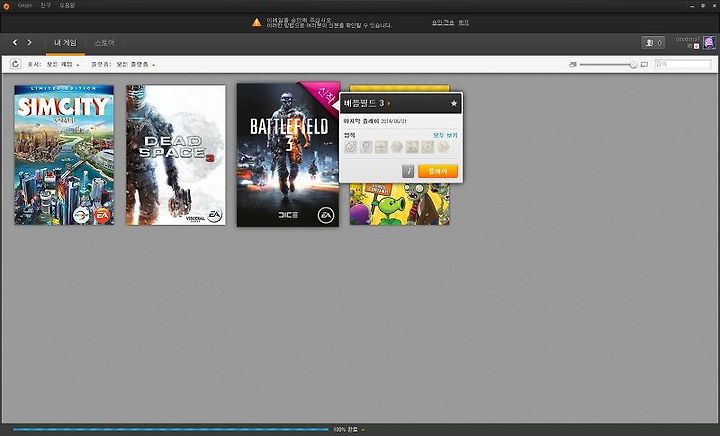Select the first Battlefield 3 achievement badge
This screenshot has height=436, width=720.
click(x=350, y=147)
